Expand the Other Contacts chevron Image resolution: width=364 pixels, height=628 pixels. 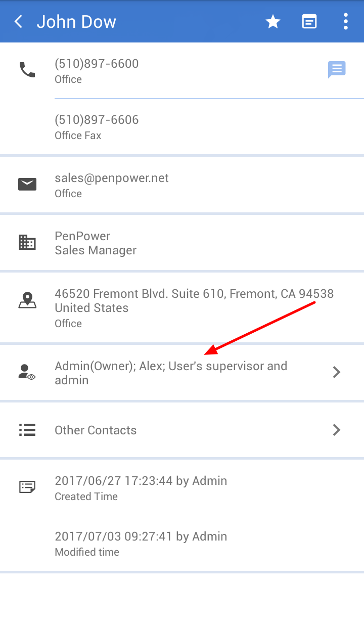point(337,430)
